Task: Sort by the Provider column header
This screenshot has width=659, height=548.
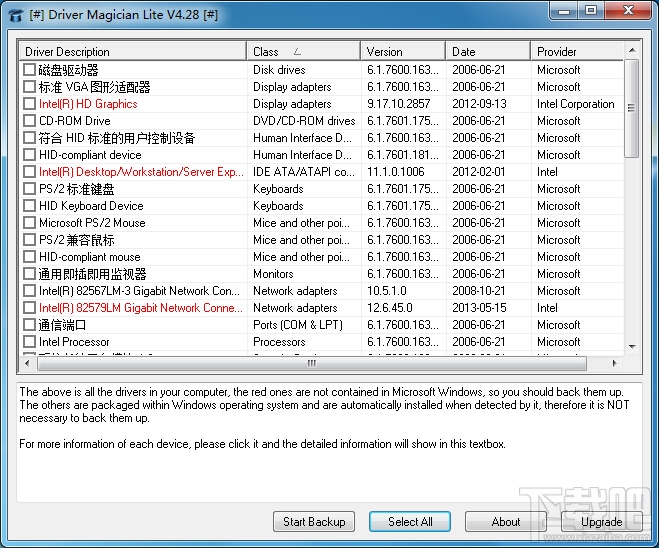Action: [577, 52]
